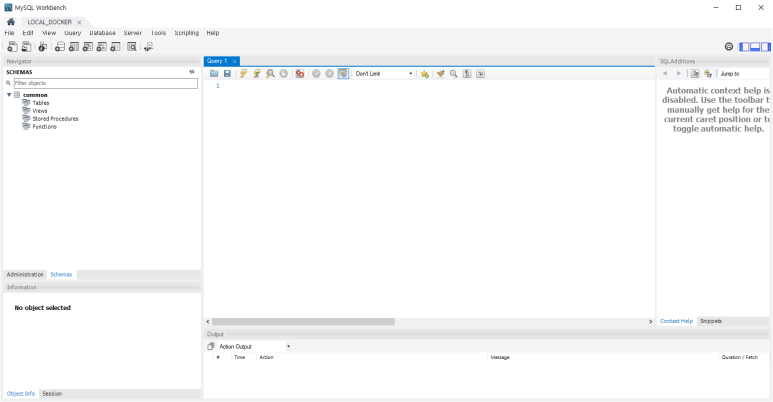Select Tables under common schema
The height and width of the screenshot is (402, 773).
point(41,103)
